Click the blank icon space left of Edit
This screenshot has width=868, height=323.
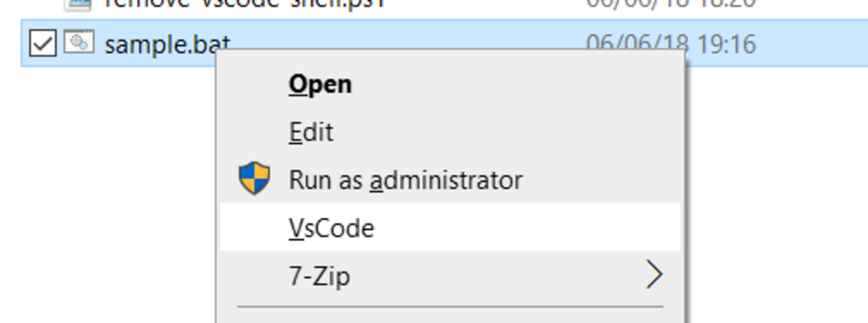pyautogui.click(x=254, y=132)
